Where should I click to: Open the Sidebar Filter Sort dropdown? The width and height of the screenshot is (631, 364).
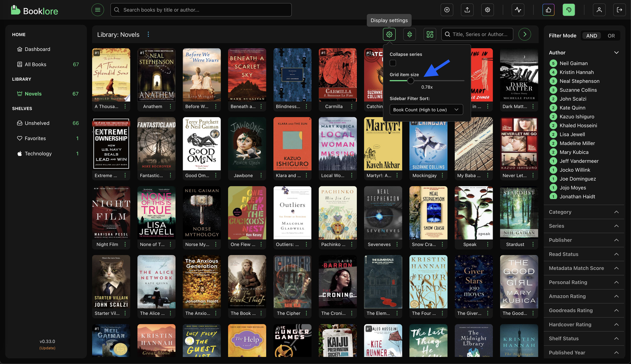426,110
